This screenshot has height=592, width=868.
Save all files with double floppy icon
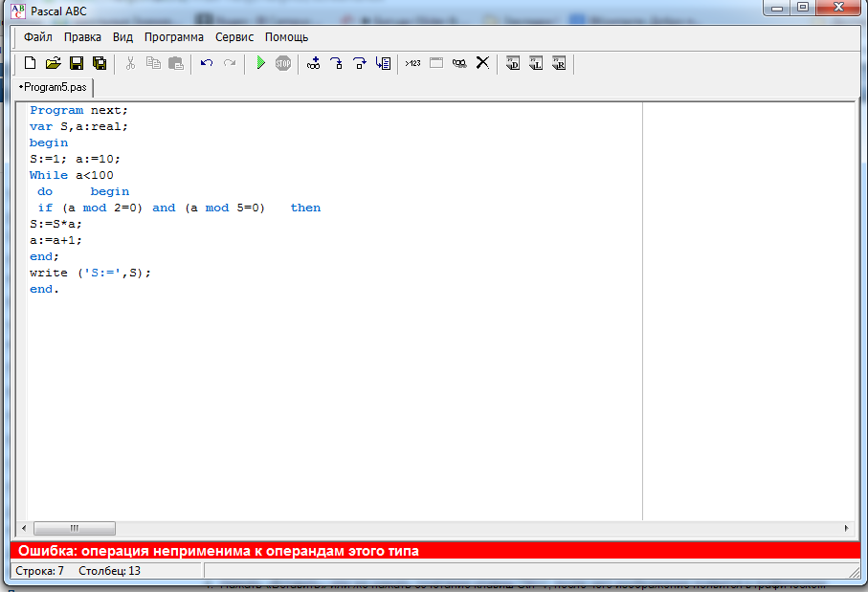pyautogui.click(x=100, y=63)
